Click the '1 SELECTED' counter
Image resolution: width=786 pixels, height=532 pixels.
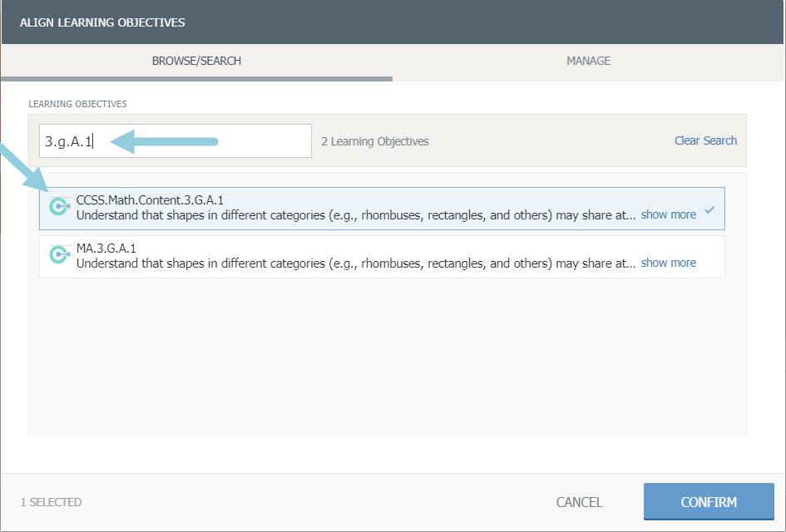click(51, 502)
